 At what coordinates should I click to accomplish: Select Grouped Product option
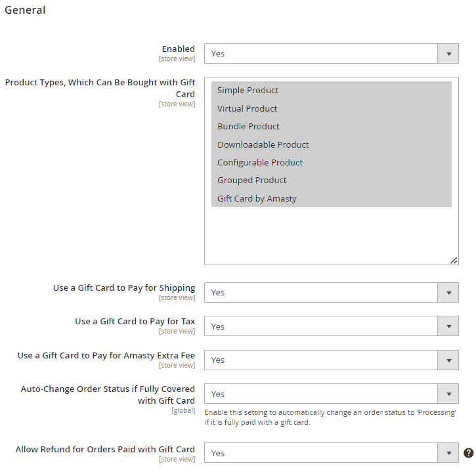[x=332, y=181]
